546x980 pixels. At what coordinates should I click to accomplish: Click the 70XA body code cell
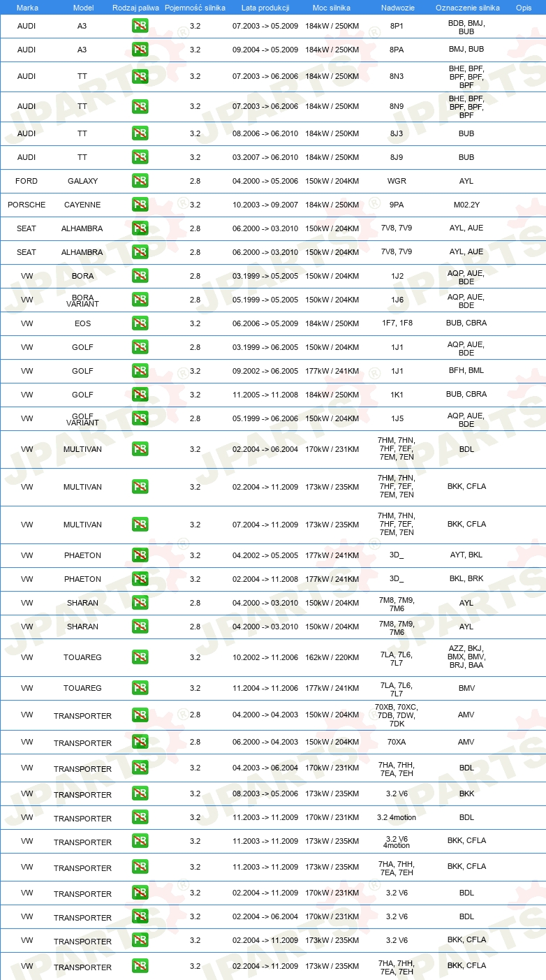397,743
